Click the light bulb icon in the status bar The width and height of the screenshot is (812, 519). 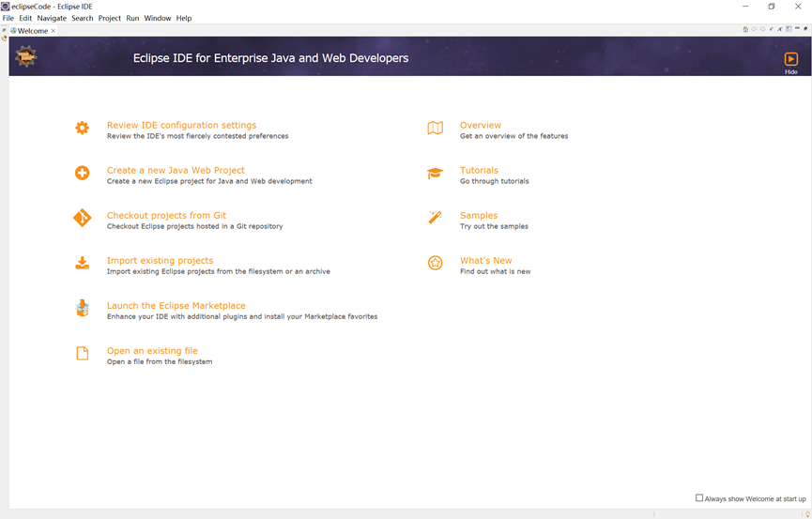tap(807, 514)
